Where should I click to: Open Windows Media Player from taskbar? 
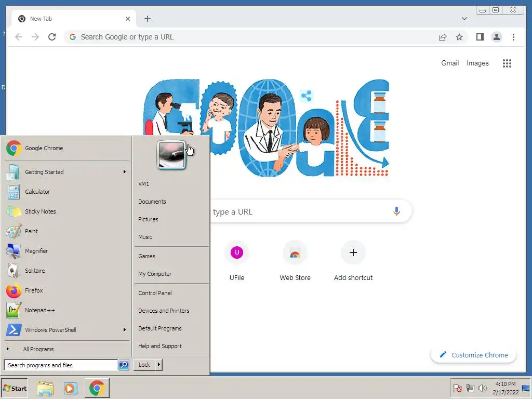point(71,388)
